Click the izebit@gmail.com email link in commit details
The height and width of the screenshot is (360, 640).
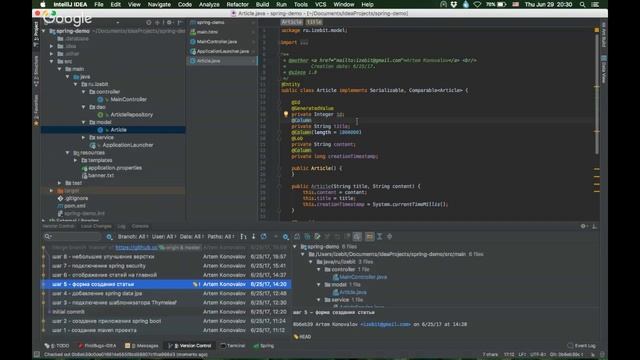coord(386,324)
